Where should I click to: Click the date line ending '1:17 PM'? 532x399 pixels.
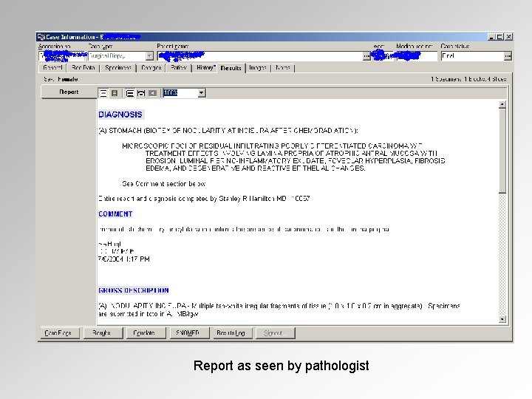tap(124, 259)
